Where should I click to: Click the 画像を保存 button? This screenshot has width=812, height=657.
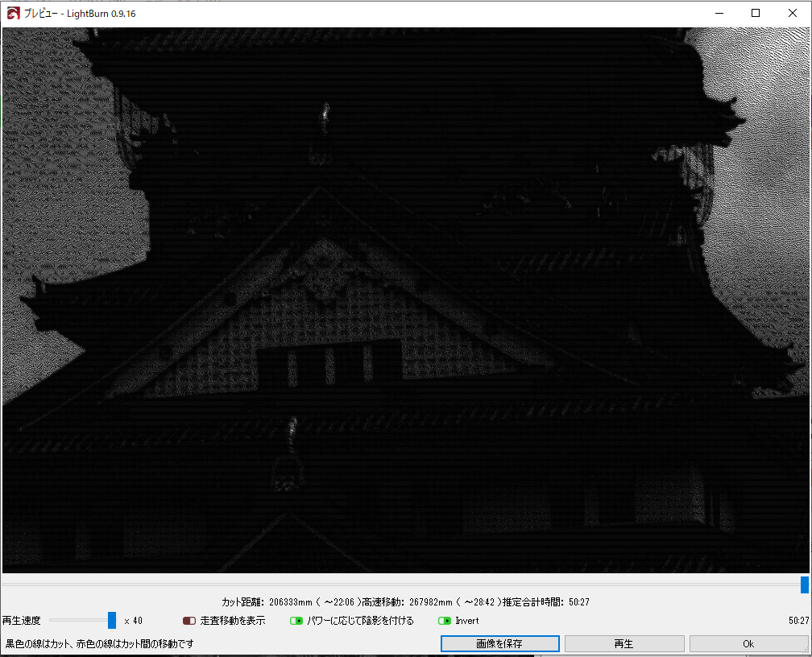tap(499, 643)
